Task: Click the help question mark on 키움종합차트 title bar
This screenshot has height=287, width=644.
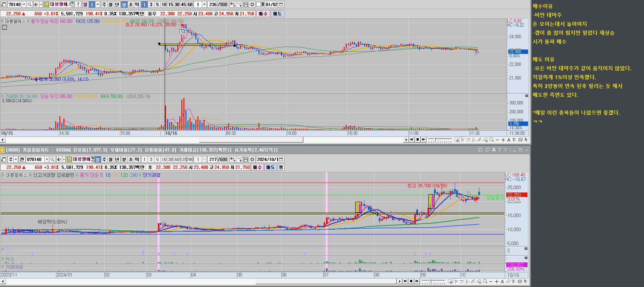Action: tap(505, 150)
